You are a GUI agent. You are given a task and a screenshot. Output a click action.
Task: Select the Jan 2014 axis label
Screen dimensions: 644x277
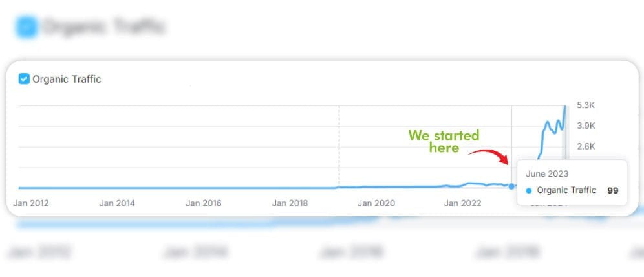point(117,203)
